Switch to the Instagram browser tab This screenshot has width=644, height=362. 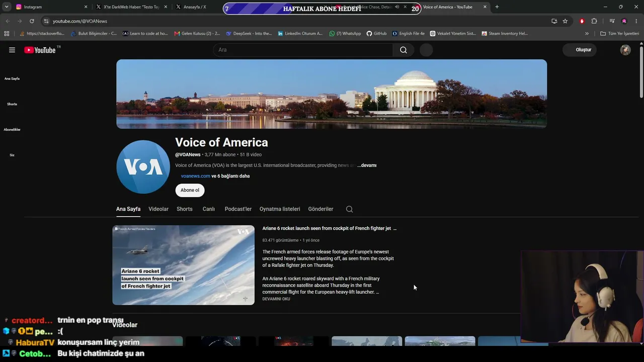click(51, 7)
